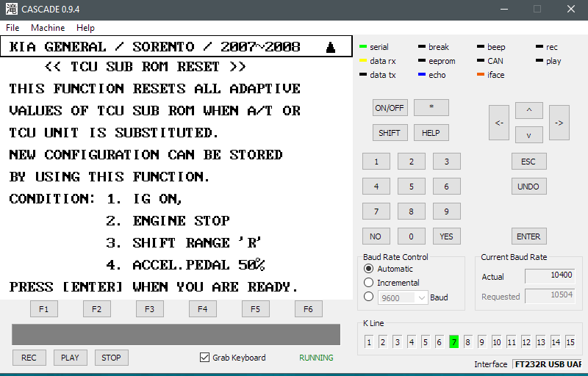Viewport: 588px width, 376px height.
Task: Toggle the Grab Keyboard checkbox
Action: click(205, 358)
